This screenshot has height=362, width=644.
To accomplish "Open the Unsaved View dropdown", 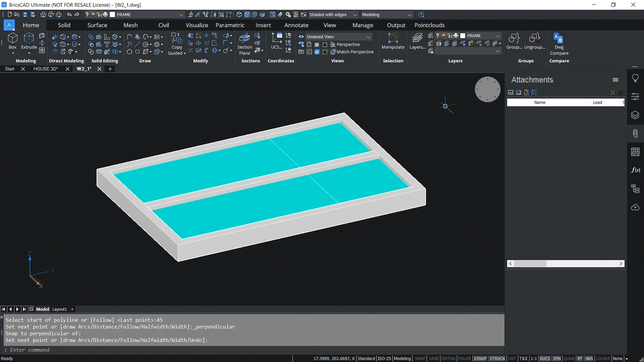I will (x=368, y=36).
